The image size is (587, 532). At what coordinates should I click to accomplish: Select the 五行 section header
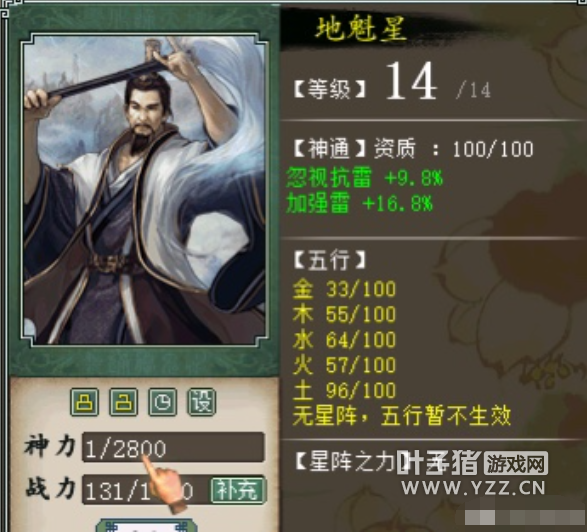point(330,260)
